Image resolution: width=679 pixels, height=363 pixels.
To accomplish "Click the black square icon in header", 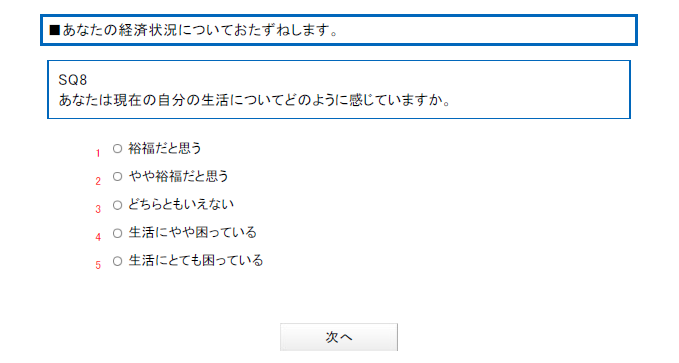I will 55,30.
